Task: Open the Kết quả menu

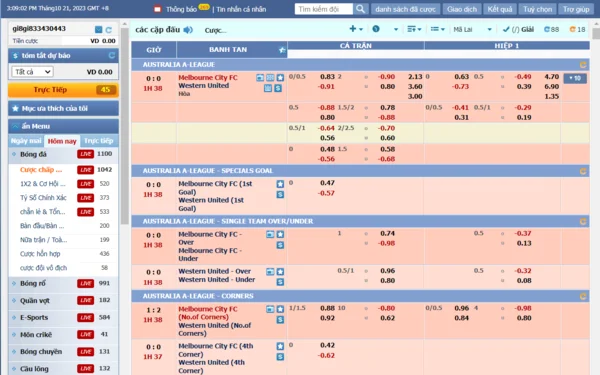Action: [500, 9]
